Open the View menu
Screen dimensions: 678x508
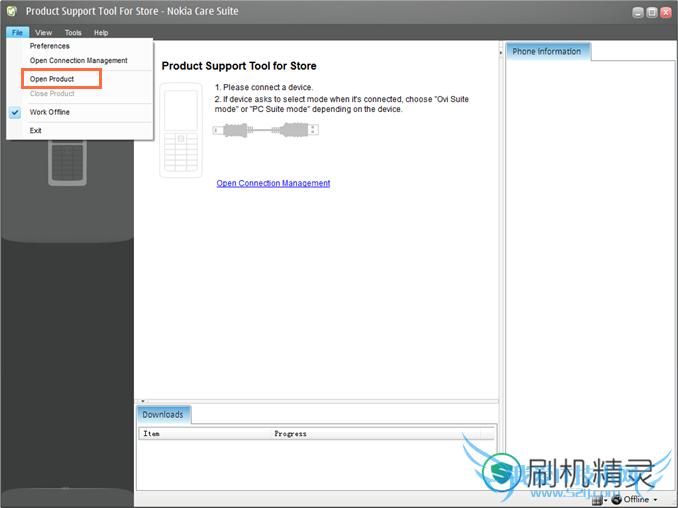[x=44, y=32]
